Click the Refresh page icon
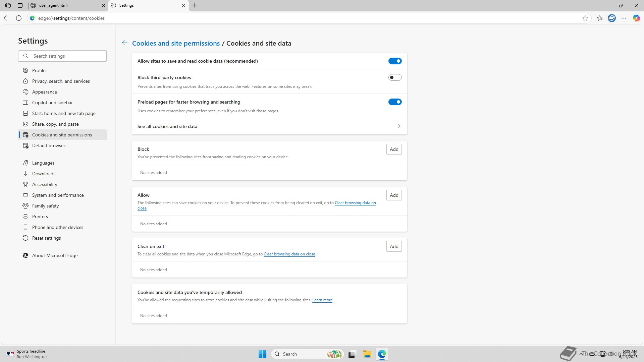 pyautogui.click(x=19, y=18)
